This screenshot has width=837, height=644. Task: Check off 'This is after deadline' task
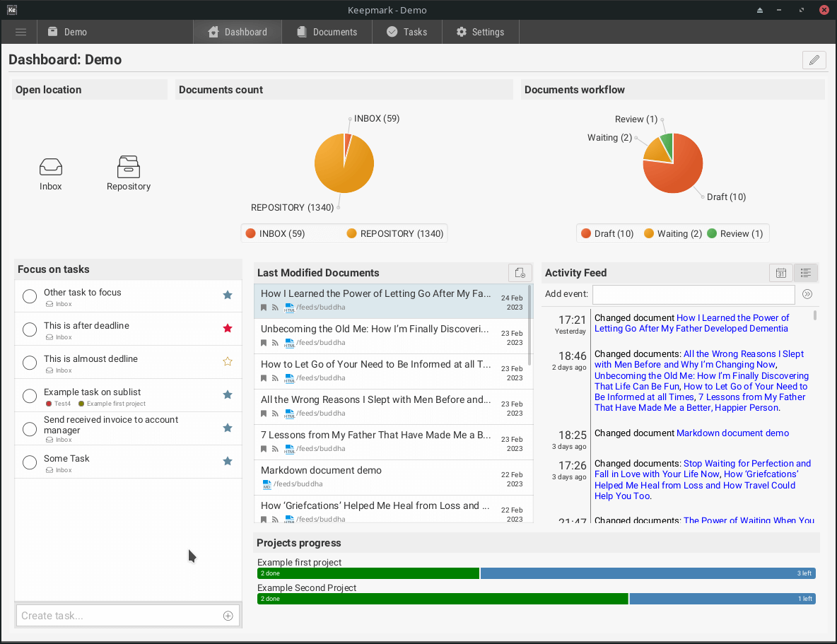(30, 329)
